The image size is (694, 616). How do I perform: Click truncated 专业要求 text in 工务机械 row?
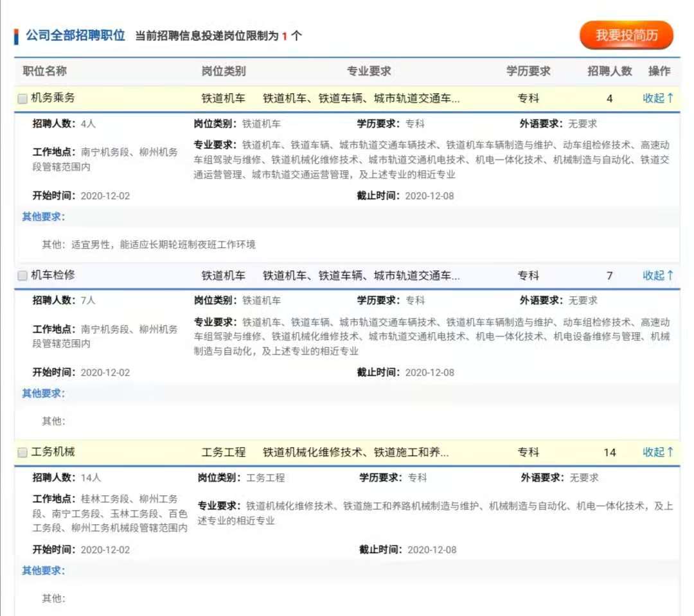355,452
